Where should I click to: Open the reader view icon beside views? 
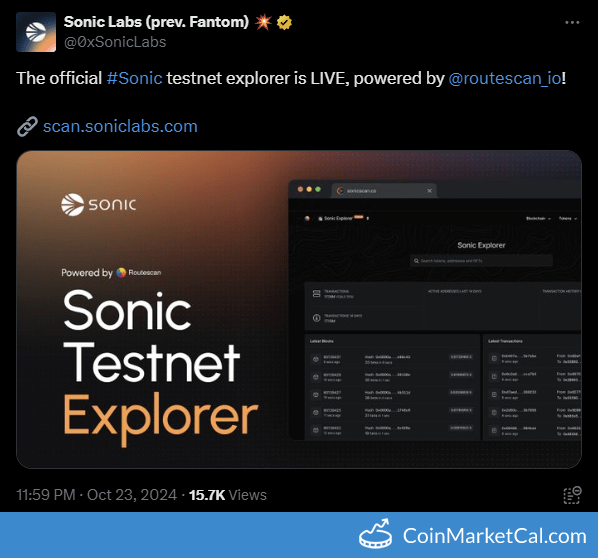(572, 495)
